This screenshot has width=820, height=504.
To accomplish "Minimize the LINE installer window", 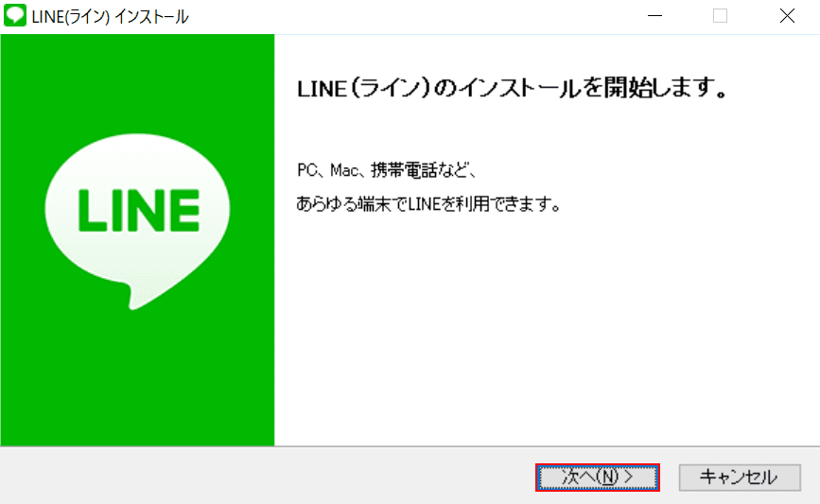I will point(654,16).
